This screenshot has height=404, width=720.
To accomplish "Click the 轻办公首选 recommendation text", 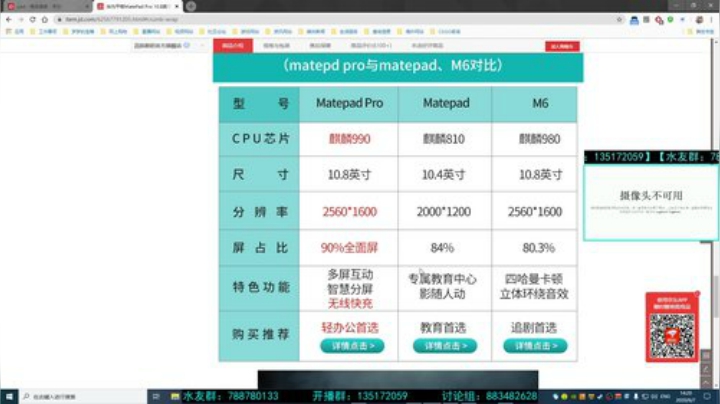I will pyautogui.click(x=350, y=328).
